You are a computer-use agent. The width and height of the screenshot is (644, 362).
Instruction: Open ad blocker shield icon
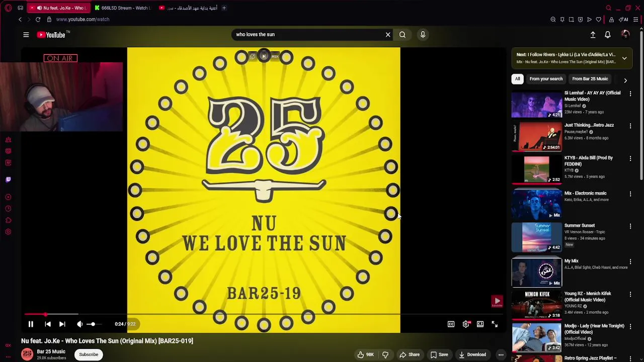click(580, 20)
